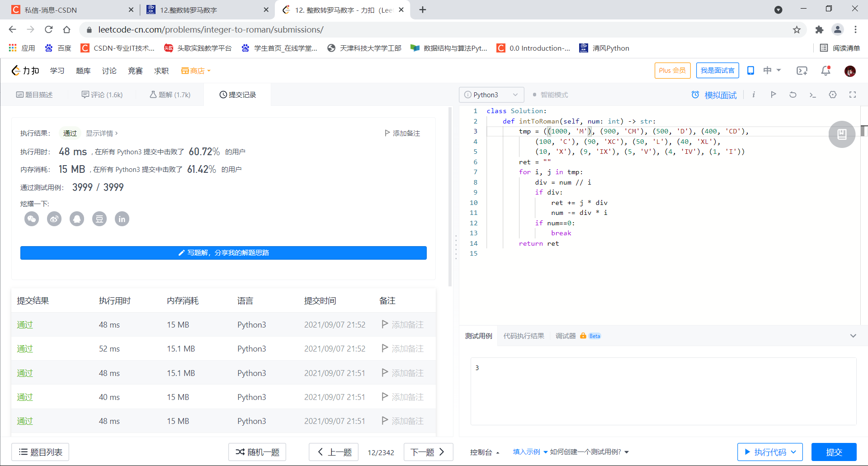
Task: Collapse the test case panel chevron
Action: (853, 336)
